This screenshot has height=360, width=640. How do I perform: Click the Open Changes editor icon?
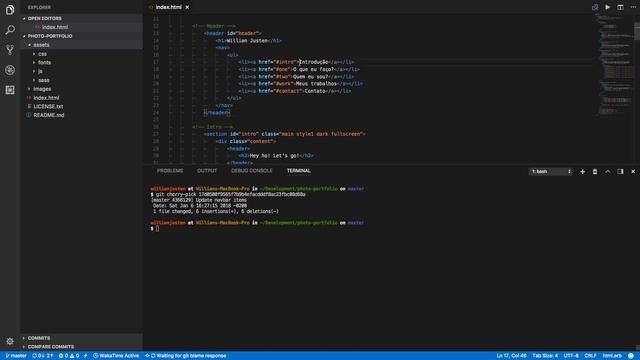point(595,7)
